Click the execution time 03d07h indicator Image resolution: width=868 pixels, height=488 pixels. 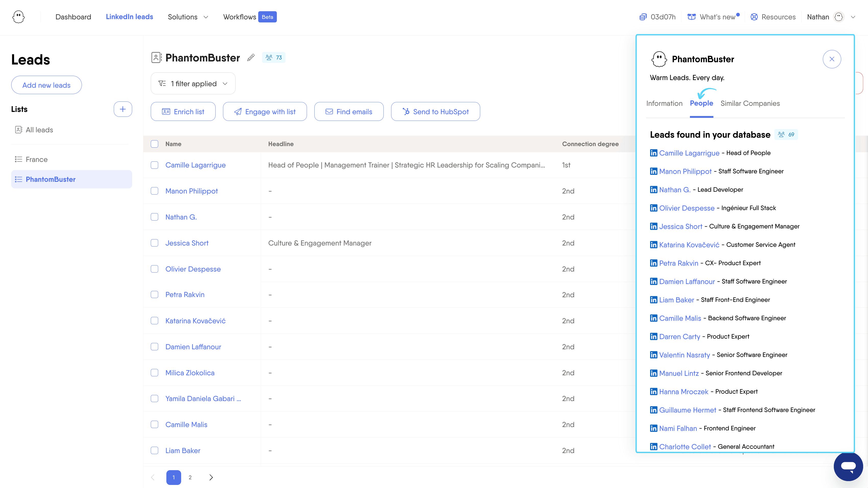tap(658, 17)
